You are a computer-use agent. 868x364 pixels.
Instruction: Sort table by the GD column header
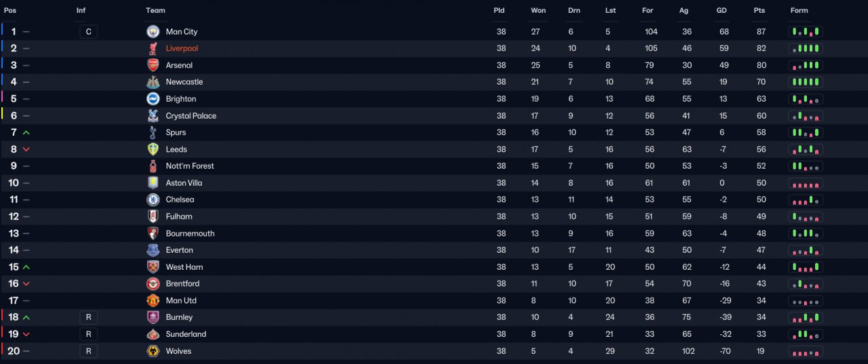(x=722, y=10)
